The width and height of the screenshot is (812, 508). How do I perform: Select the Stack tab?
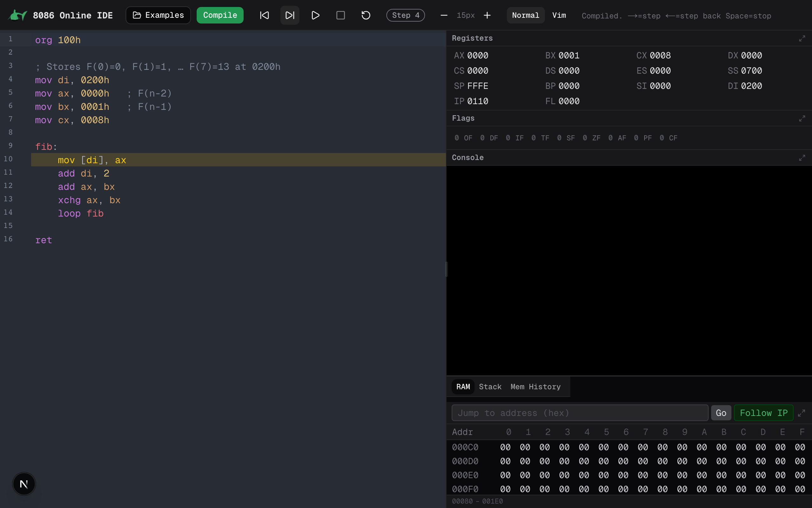coord(490,387)
